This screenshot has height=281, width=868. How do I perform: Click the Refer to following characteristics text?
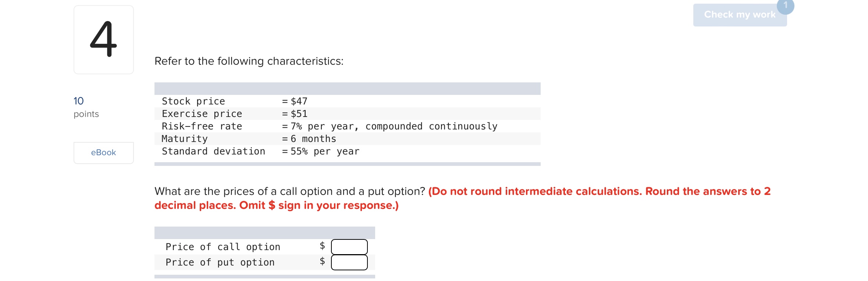point(249,61)
